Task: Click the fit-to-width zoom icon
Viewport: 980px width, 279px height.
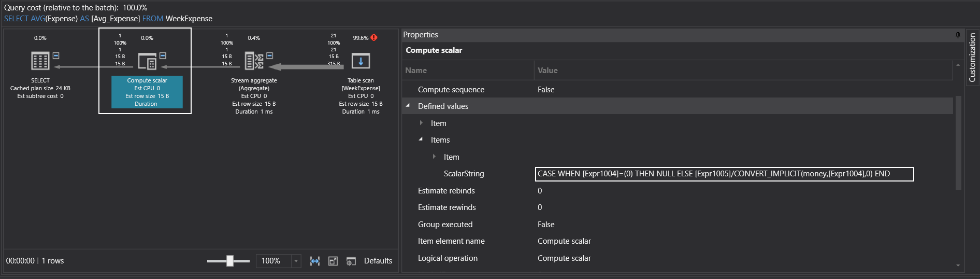Action: tap(315, 261)
